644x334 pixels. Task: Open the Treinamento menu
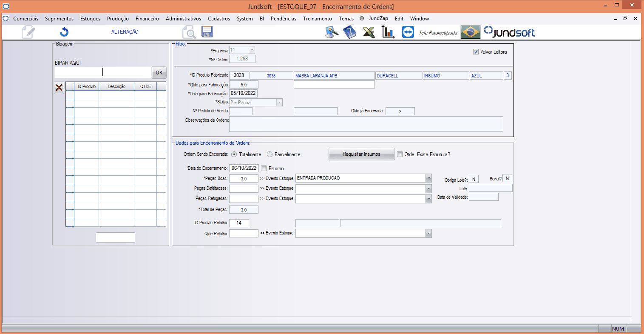click(x=318, y=19)
